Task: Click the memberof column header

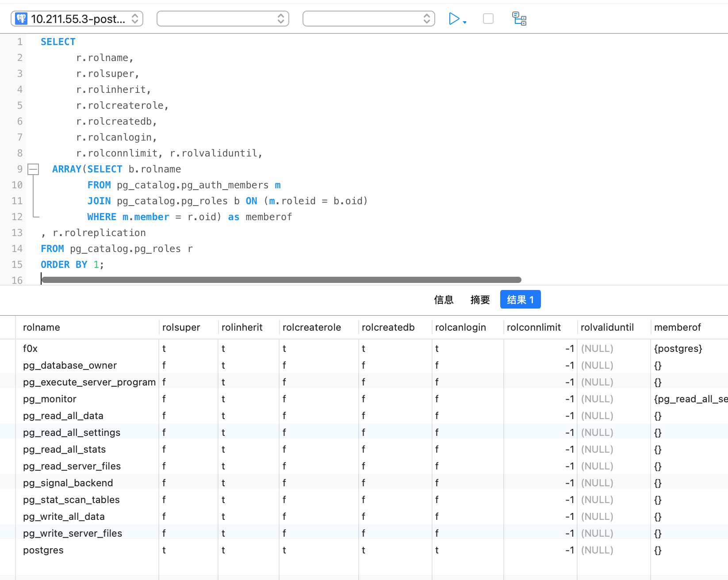Action: click(677, 328)
